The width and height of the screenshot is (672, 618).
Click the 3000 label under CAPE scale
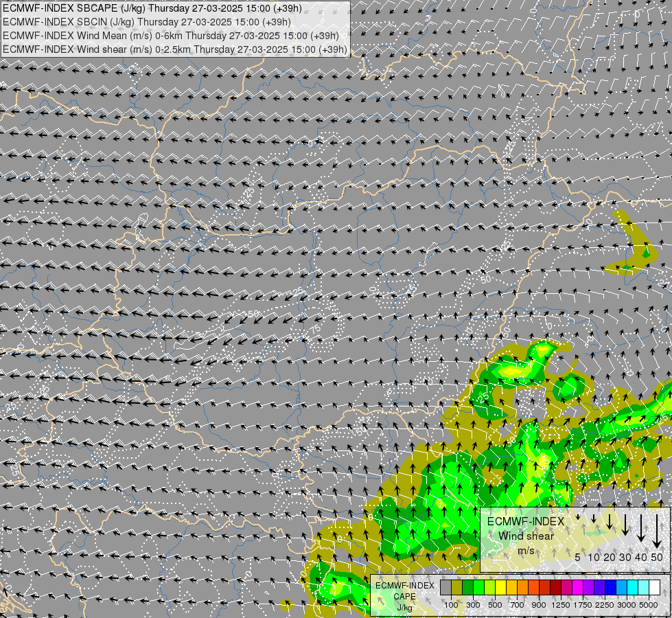[627, 605]
